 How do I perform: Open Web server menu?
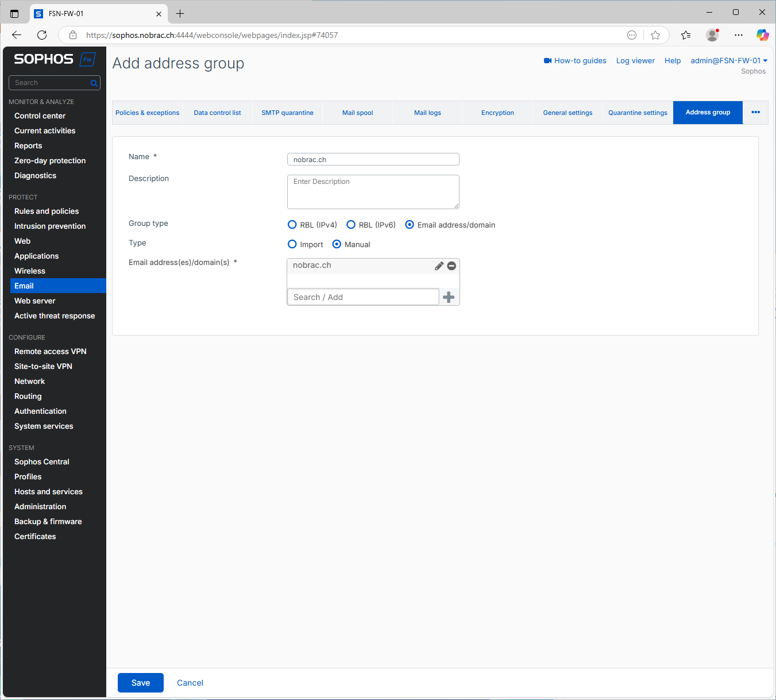(35, 301)
